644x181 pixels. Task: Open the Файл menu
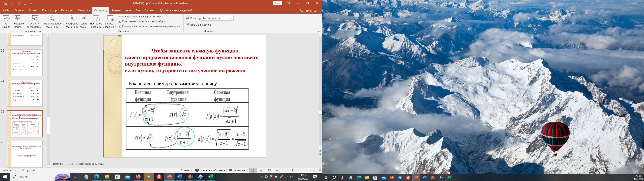click(x=6, y=10)
